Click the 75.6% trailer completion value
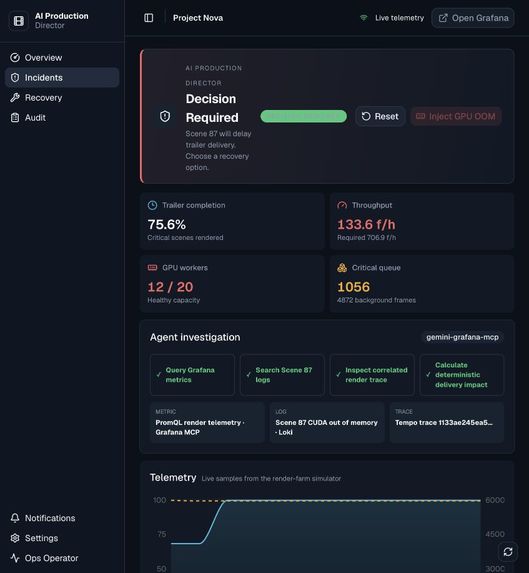The image size is (529, 573). pos(167,224)
